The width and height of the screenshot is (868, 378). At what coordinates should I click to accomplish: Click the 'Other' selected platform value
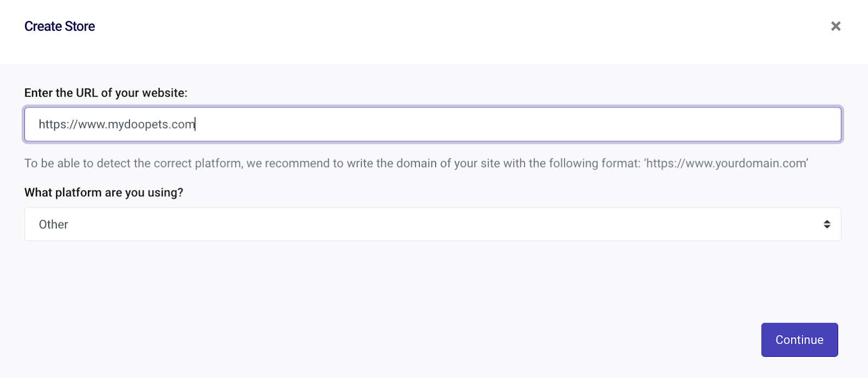[x=54, y=225]
